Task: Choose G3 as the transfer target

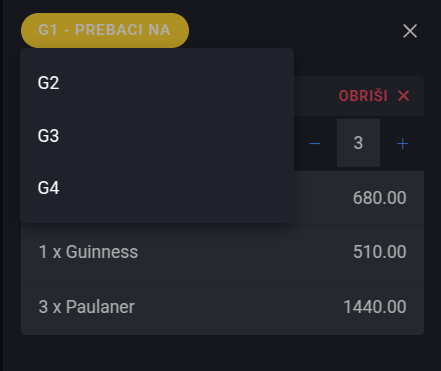Action: [157, 136]
